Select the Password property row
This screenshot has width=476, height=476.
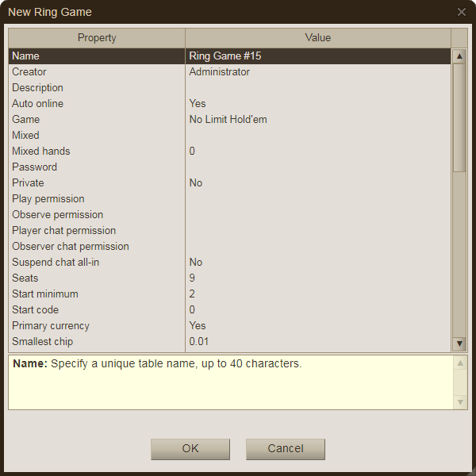pos(97,167)
